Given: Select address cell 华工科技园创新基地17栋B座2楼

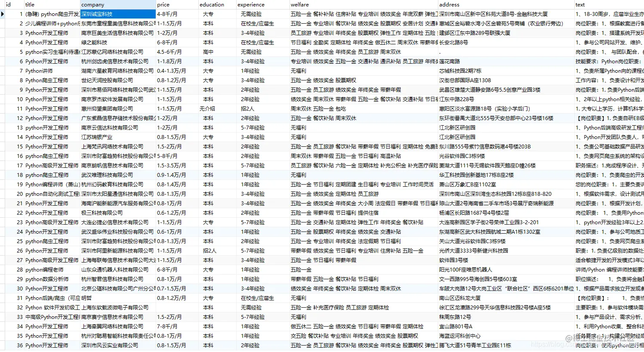Looking at the screenshot, I should [506, 175].
